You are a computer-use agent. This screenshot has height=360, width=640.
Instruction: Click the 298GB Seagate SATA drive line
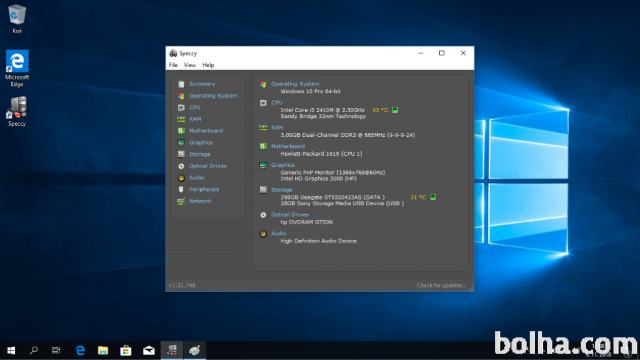point(333,197)
